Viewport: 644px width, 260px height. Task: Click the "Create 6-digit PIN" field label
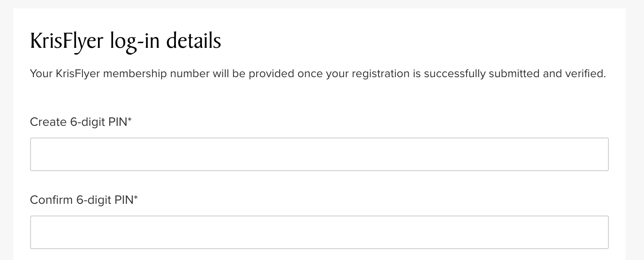click(81, 122)
